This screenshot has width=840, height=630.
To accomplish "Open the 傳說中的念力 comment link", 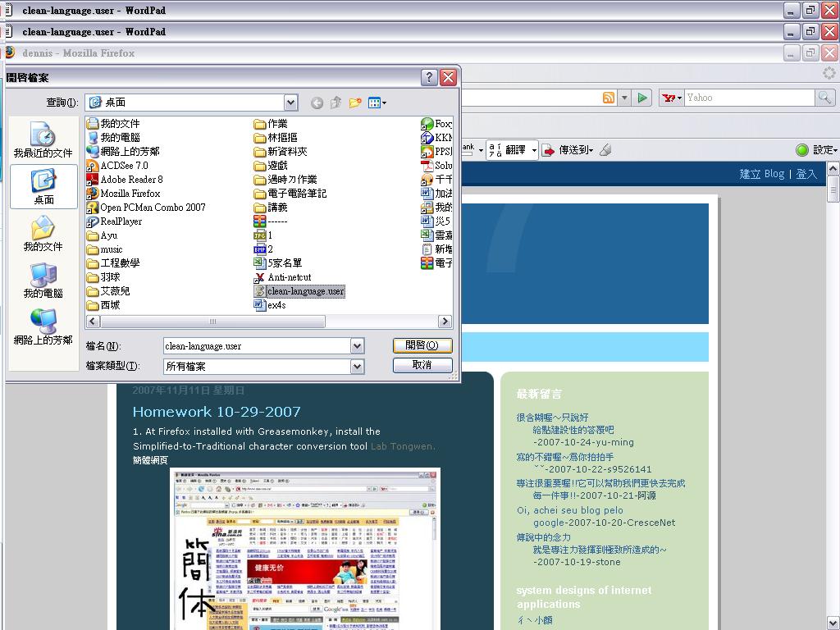I will click(543, 537).
